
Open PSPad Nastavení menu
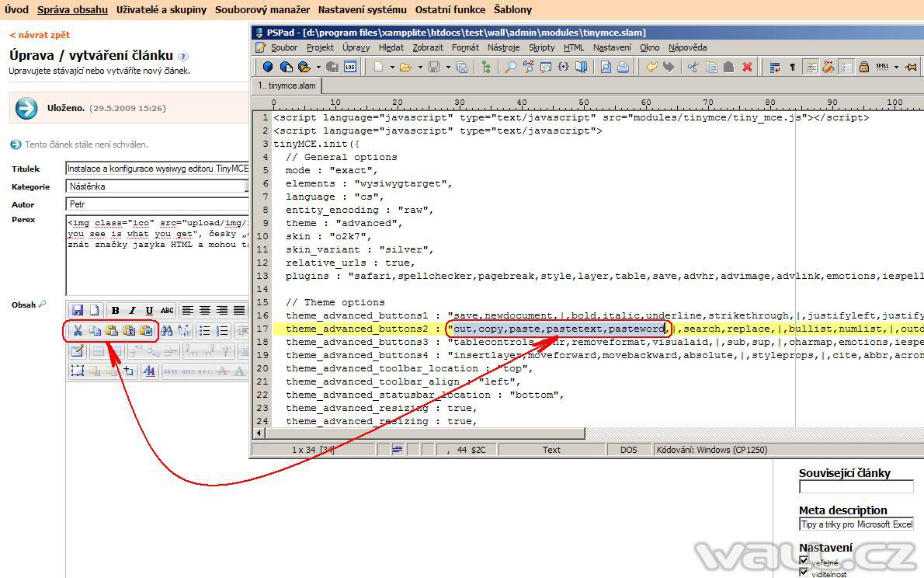(612, 47)
